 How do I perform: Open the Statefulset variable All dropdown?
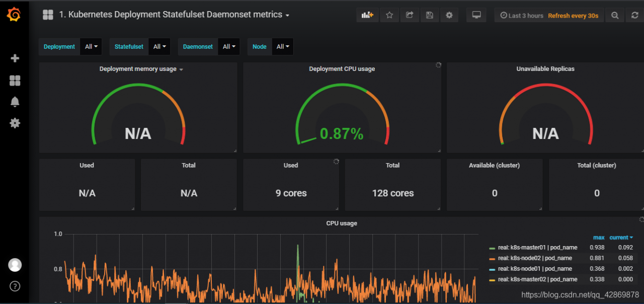point(159,47)
